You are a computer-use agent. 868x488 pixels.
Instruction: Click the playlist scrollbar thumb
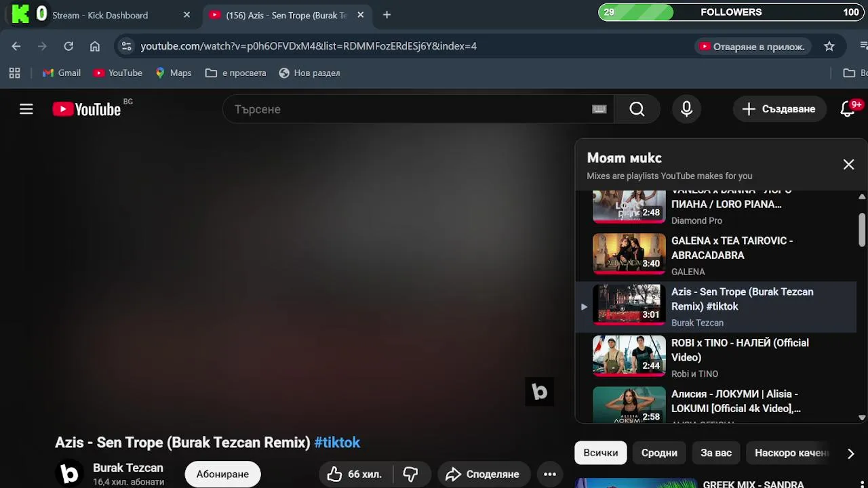tap(862, 230)
